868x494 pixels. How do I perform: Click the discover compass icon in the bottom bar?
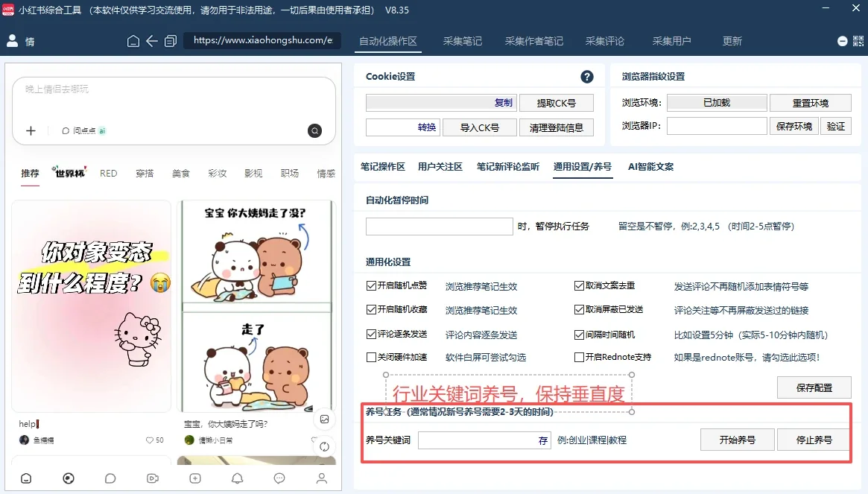pyautogui.click(x=69, y=478)
